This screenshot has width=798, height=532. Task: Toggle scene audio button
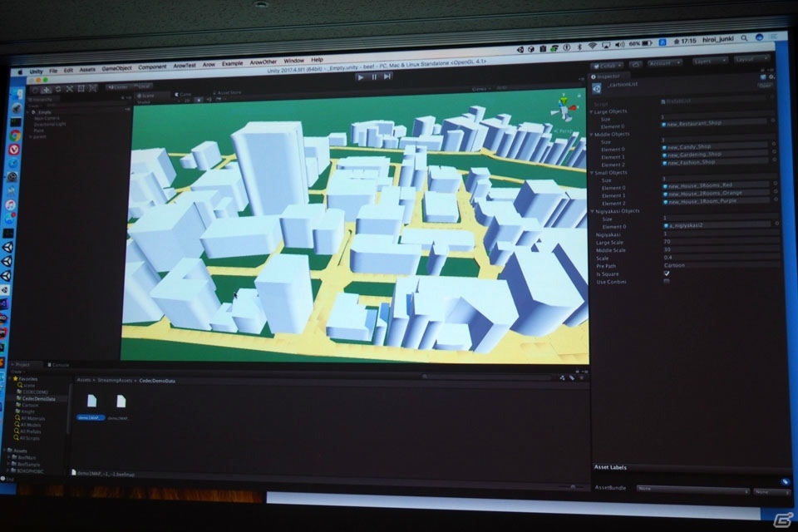[209, 100]
